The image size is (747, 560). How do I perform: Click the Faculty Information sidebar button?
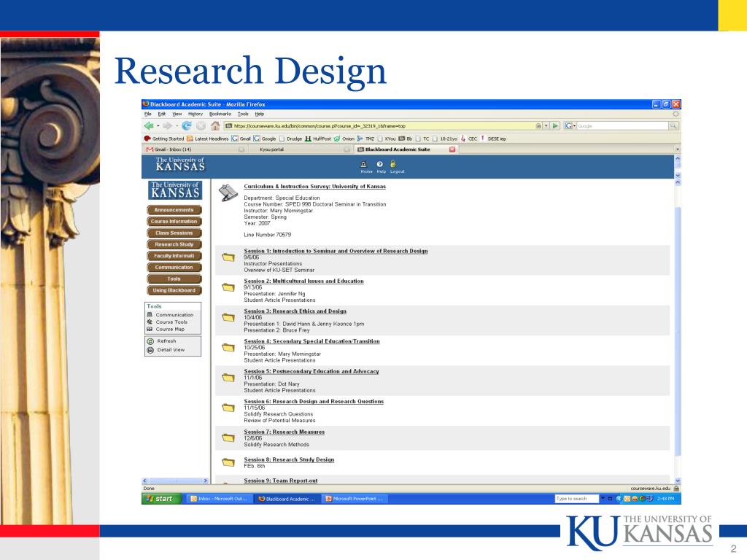coord(174,256)
